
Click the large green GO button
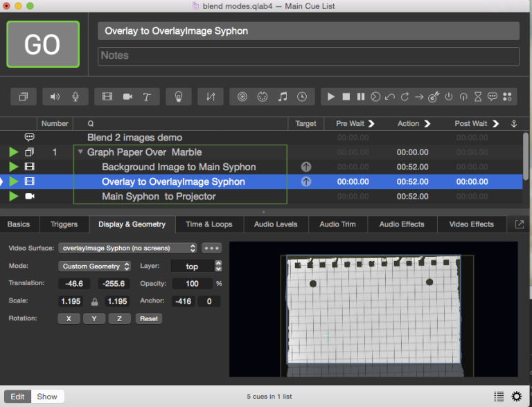pyautogui.click(x=43, y=44)
